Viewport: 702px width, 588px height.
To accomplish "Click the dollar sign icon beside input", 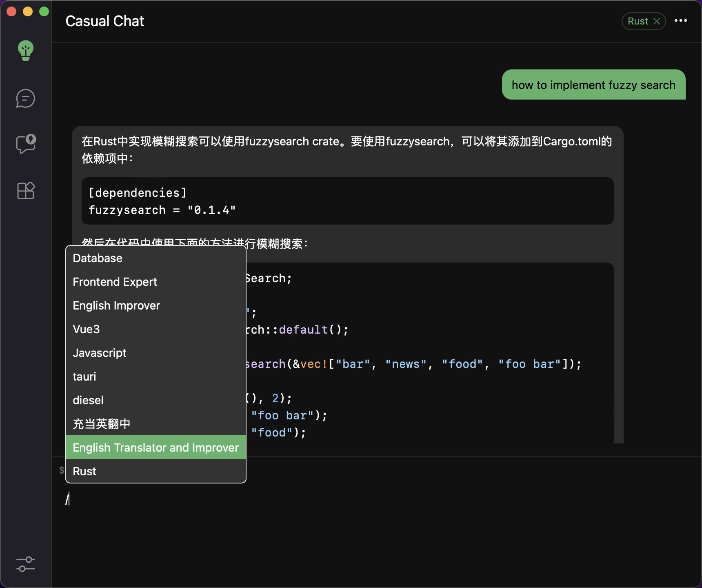I will [62, 470].
